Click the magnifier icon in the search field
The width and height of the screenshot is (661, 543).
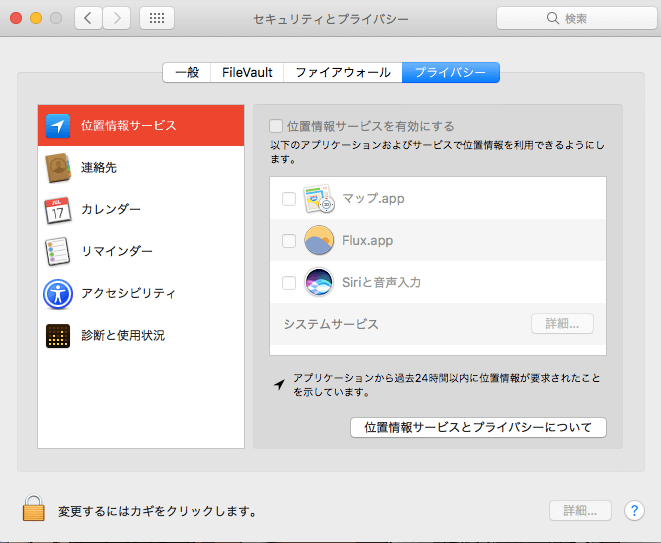click(553, 18)
